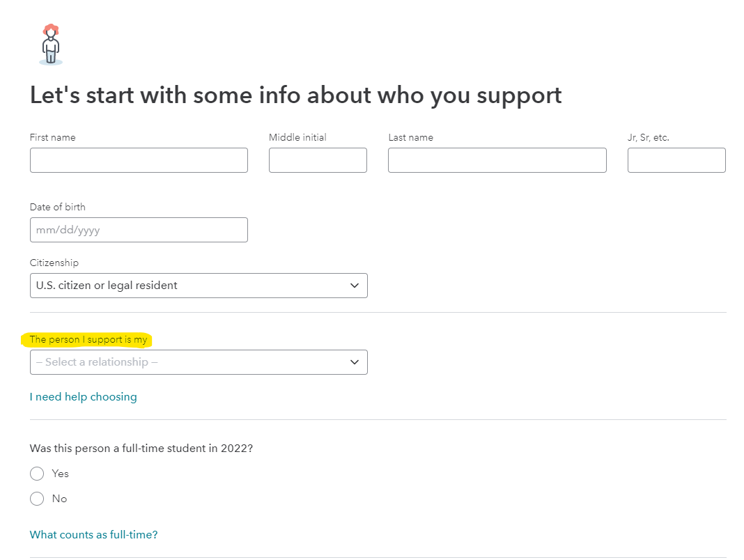Viewport: 744px width, 560px height.
Task: Click the Date of birth label
Action: [x=57, y=207]
